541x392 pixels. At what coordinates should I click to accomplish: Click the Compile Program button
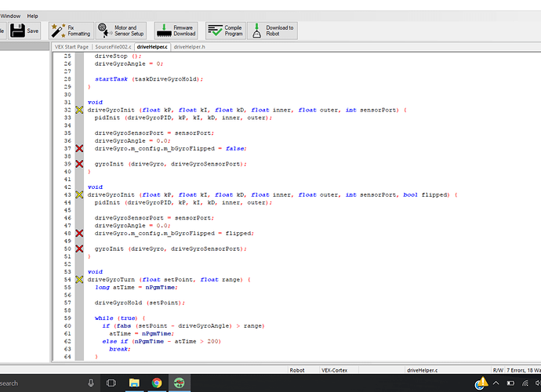(226, 31)
